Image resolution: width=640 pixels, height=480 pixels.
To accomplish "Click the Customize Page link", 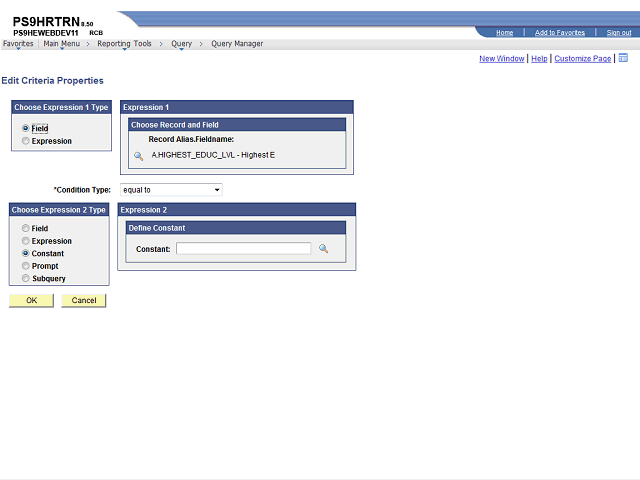I will 582,59.
